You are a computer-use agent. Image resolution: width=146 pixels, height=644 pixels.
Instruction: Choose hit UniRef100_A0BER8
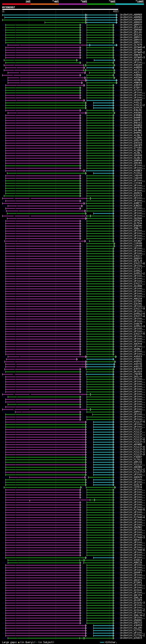click(x=131, y=67)
